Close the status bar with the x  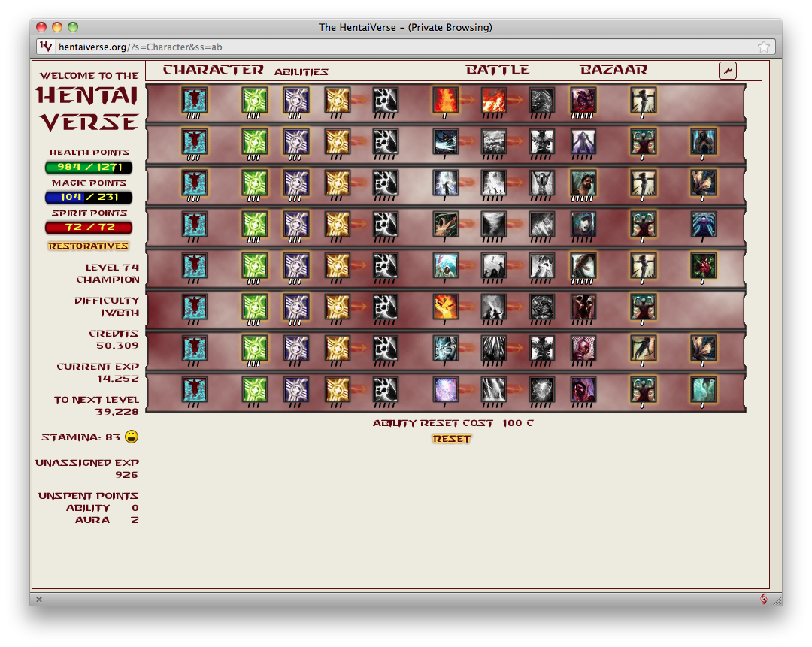pos(39,600)
